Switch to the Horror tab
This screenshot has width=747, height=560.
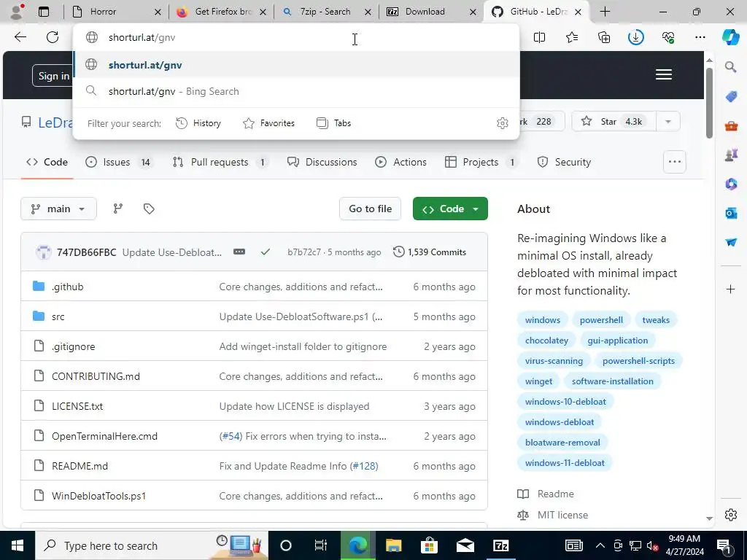116,12
